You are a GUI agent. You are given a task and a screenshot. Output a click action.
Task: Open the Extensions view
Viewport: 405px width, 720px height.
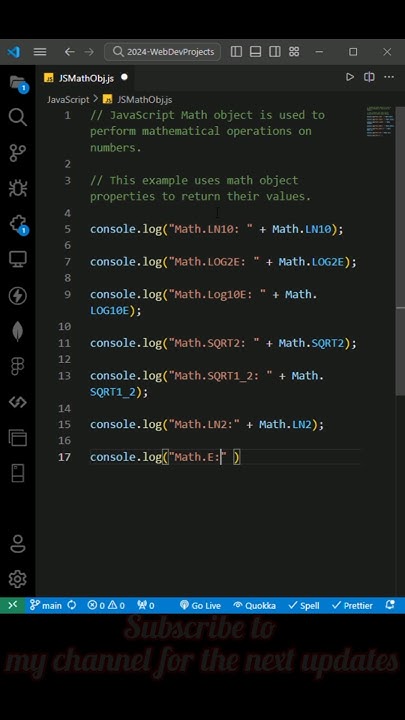click(x=18, y=225)
